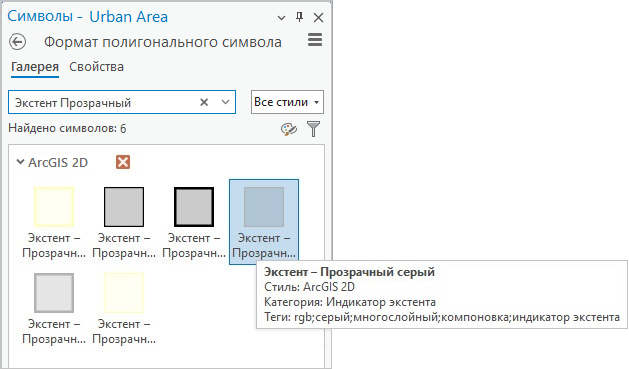Click the Найдено символов: 6 text
Screen dimensions: 629x369
coord(67,128)
